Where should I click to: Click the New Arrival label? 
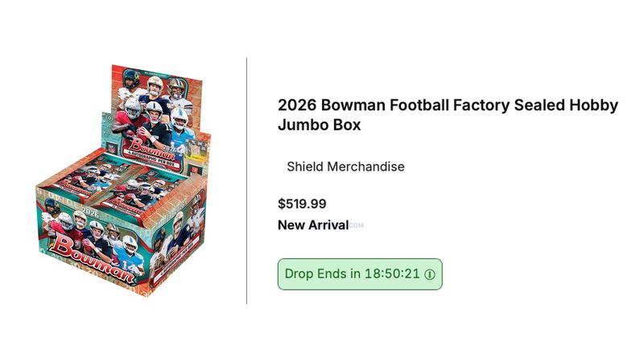coord(313,225)
